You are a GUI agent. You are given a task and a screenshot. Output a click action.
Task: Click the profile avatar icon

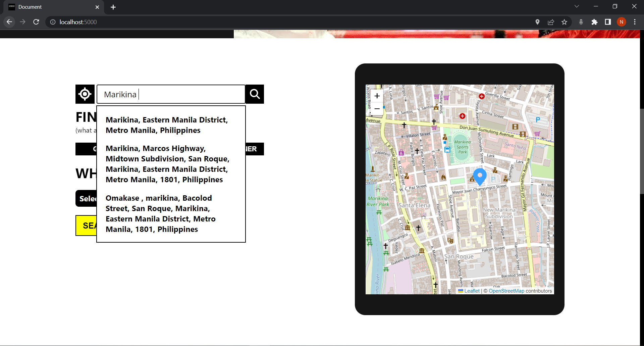coord(622,22)
